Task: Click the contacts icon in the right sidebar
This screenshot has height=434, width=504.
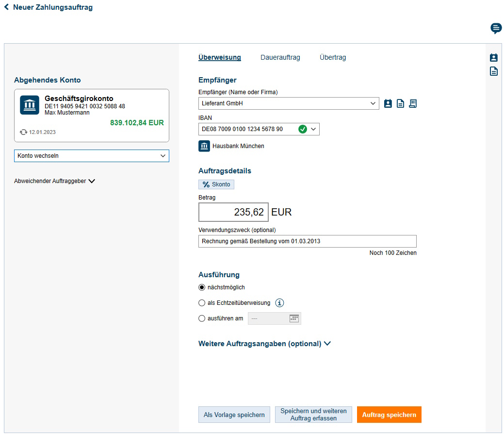Action: click(x=494, y=58)
